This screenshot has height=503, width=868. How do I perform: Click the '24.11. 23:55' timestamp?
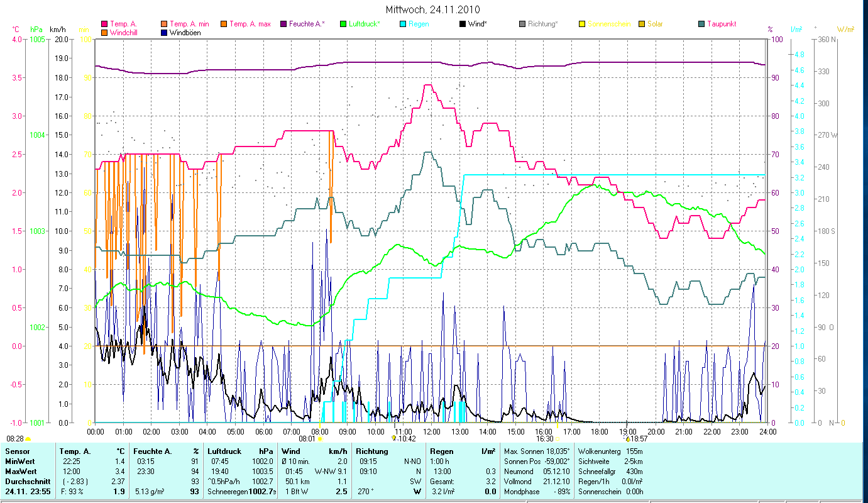coord(27,492)
